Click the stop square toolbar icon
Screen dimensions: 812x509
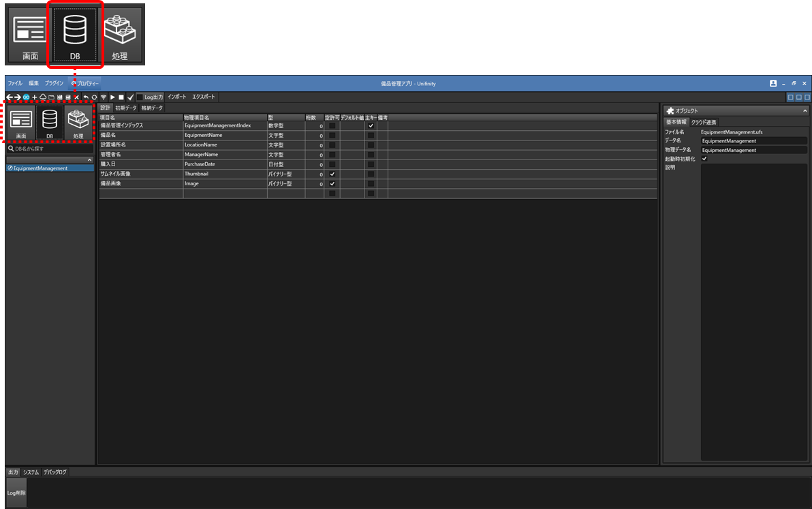coord(121,97)
